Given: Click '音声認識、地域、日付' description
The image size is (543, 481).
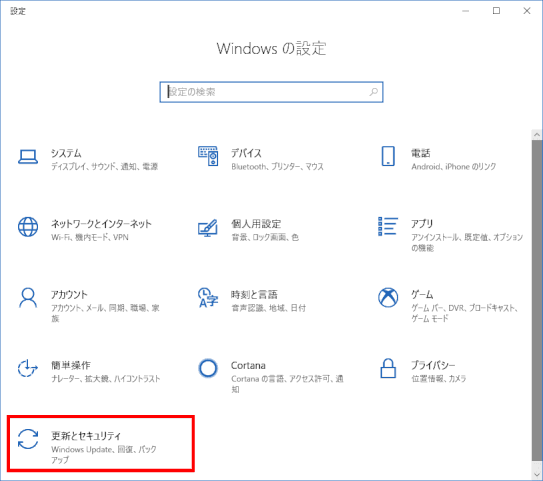Looking at the screenshot, I should click(268, 308).
